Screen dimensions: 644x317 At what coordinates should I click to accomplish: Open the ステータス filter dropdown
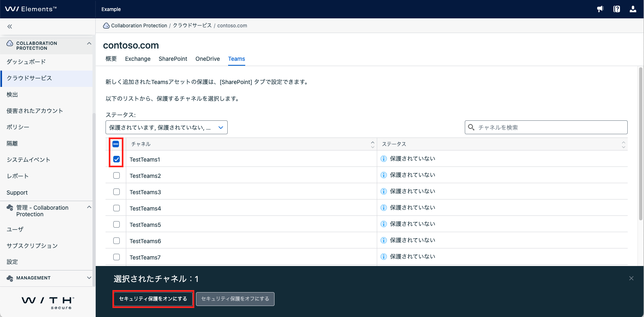(x=167, y=127)
